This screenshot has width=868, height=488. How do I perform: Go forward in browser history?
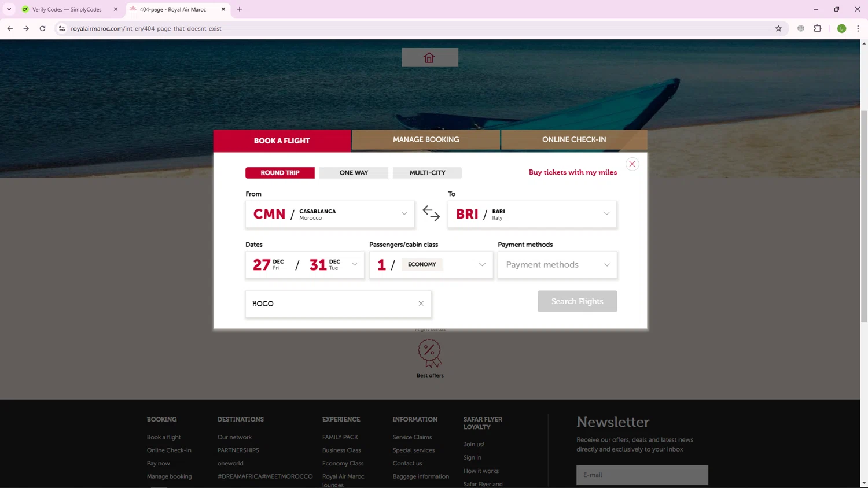(x=26, y=28)
